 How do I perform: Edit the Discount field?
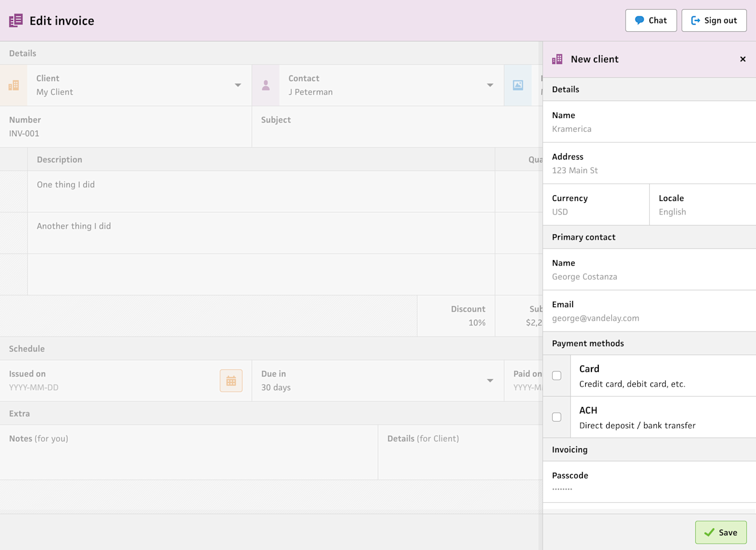pyautogui.click(x=456, y=316)
